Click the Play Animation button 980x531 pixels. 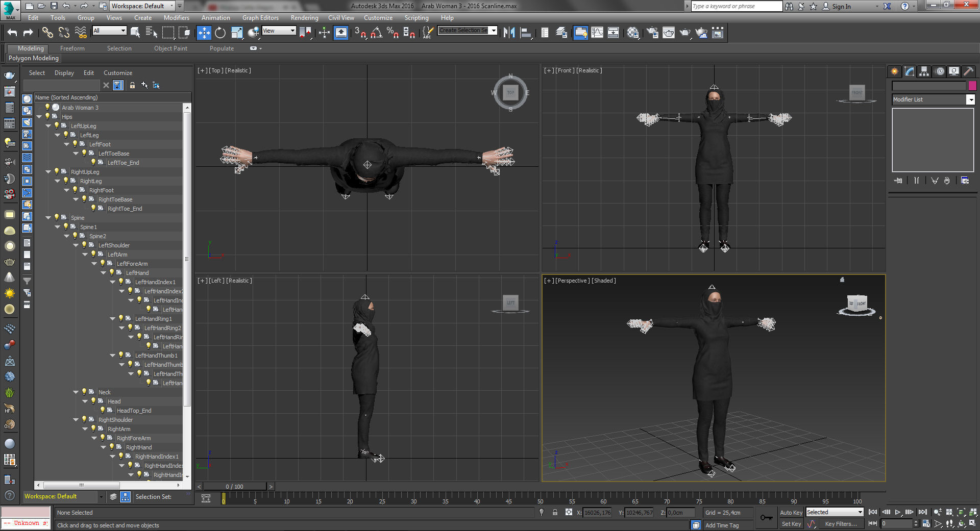pyautogui.click(x=898, y=512)
